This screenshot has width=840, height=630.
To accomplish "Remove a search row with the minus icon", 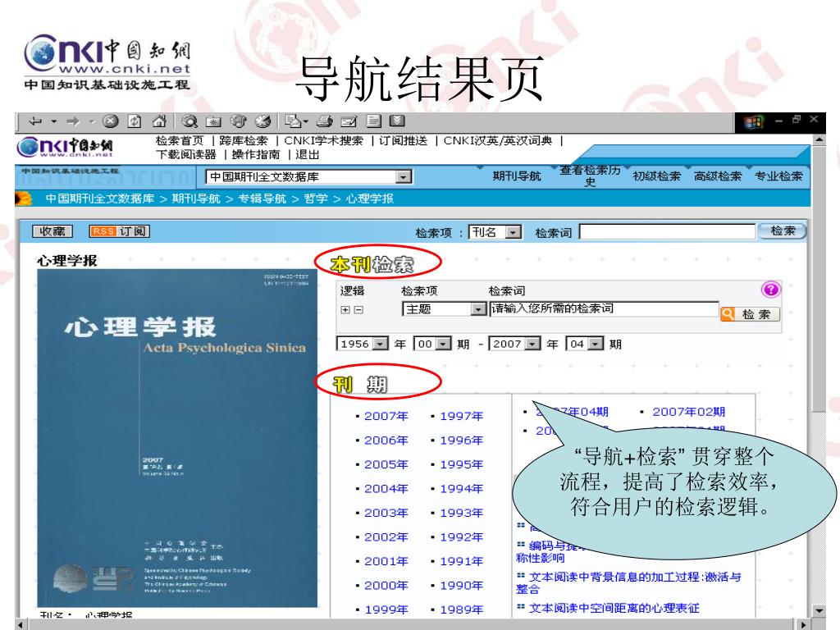I will (358, 309).
